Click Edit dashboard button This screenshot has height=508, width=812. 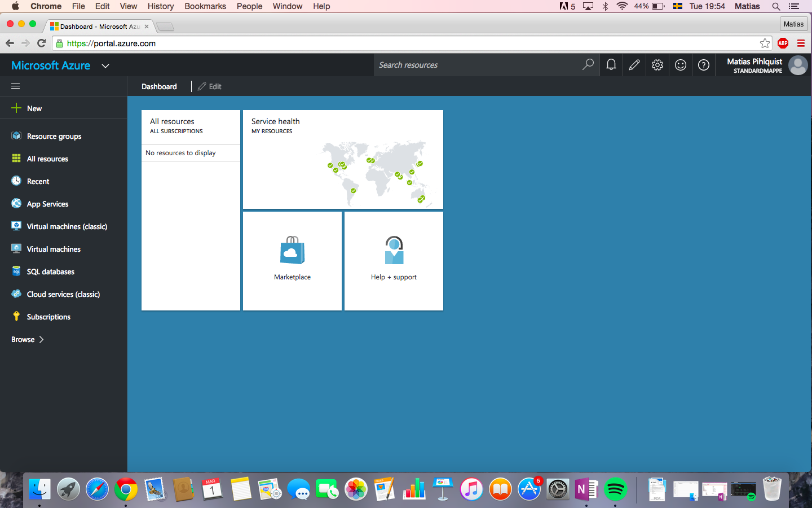[210, 86]
